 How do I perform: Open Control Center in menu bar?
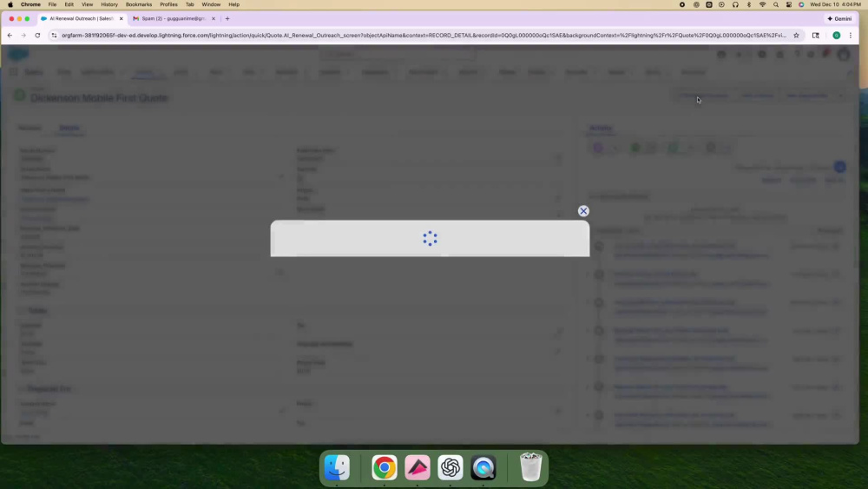(x=789, y=4)
